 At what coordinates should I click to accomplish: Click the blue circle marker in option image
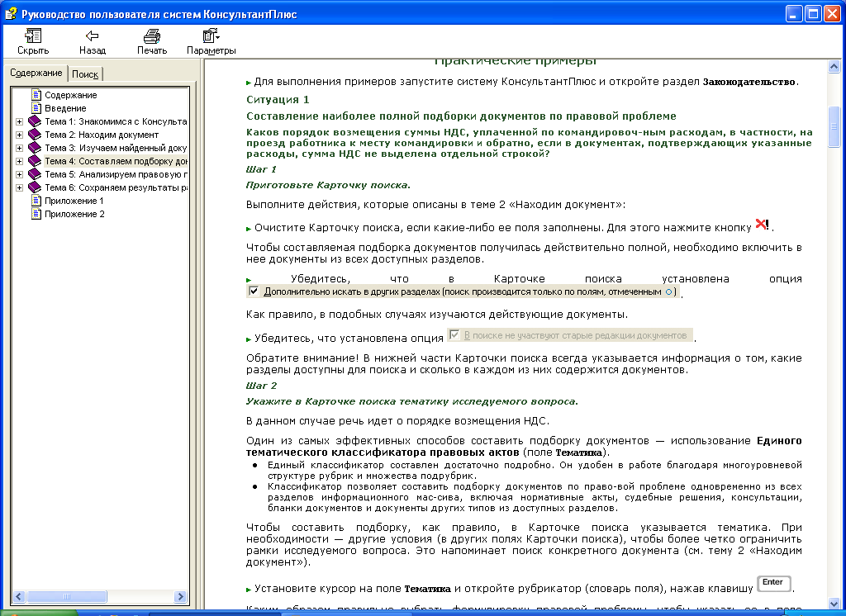[x=669, y=291]
